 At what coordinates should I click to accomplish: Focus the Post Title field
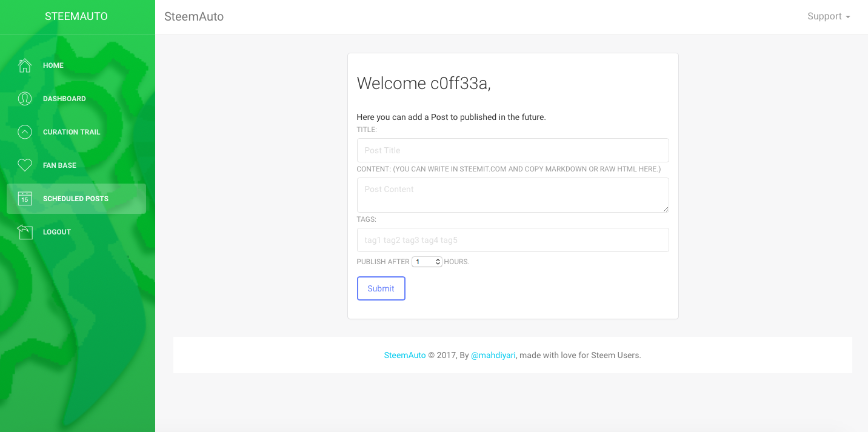[x=513, y=150]
